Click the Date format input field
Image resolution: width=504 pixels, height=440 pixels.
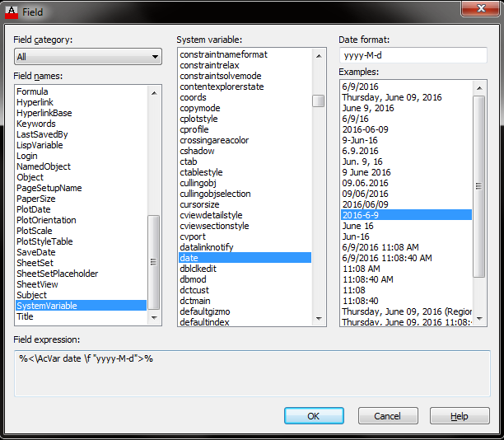(413, 55)
